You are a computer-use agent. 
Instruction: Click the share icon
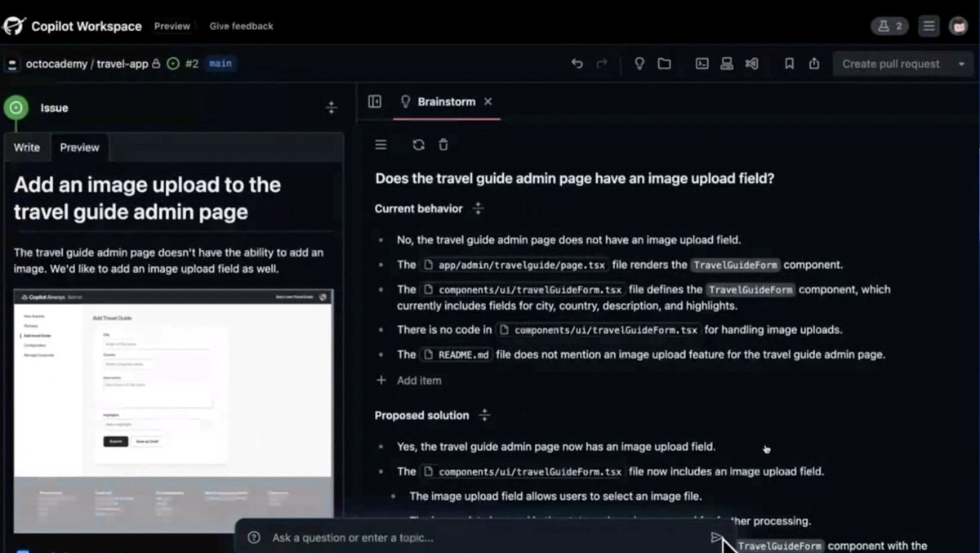(x=813, y=64)
